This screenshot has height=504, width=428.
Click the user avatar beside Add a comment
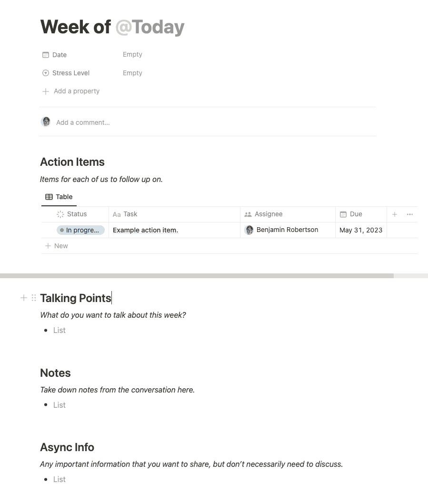coord(46,122)
